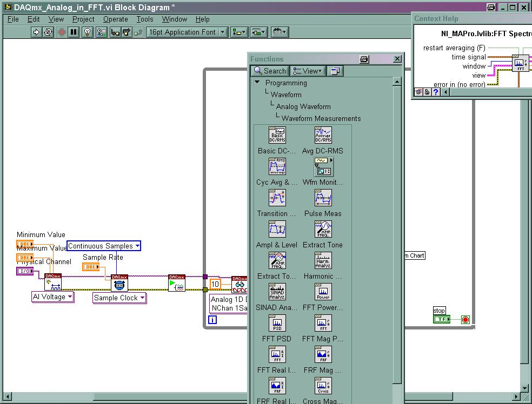
Task: Open the 16pt Application Font dropdown
Action: 187,32
